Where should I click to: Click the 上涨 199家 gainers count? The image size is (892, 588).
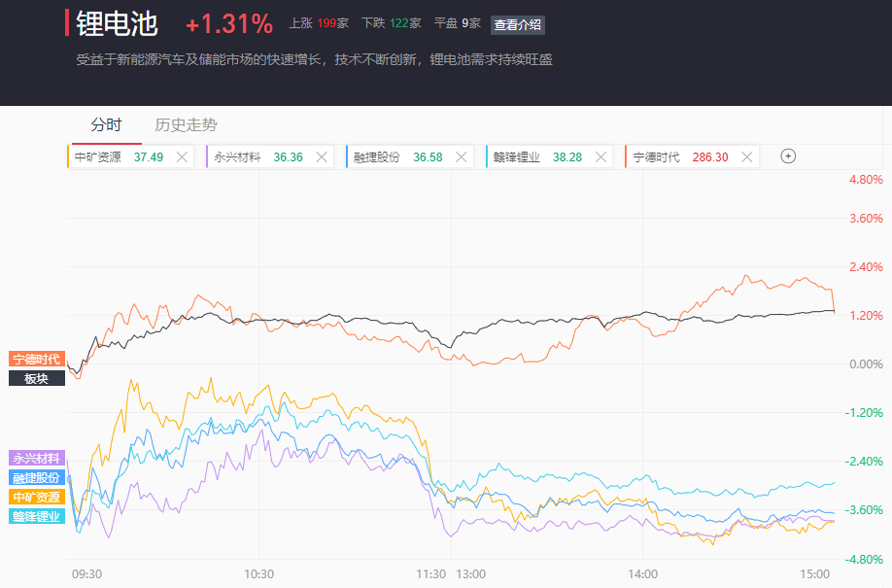tap(319, 23)
